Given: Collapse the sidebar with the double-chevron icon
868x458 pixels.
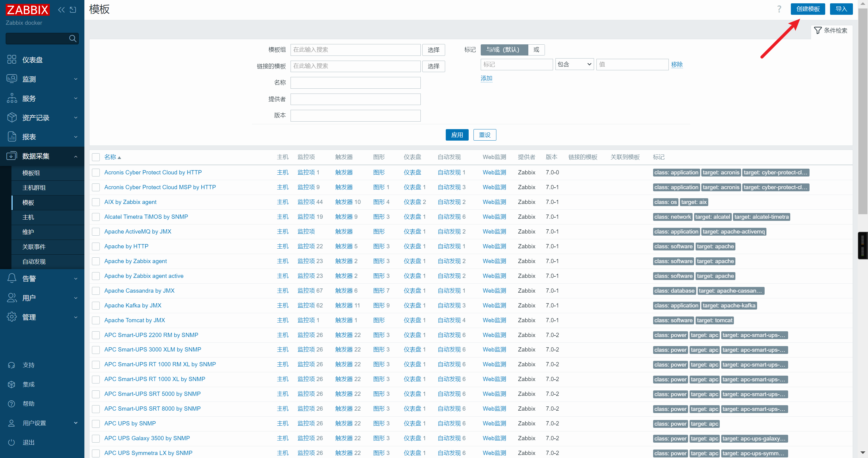Looking at the screenshot, I should click(61, 10).
